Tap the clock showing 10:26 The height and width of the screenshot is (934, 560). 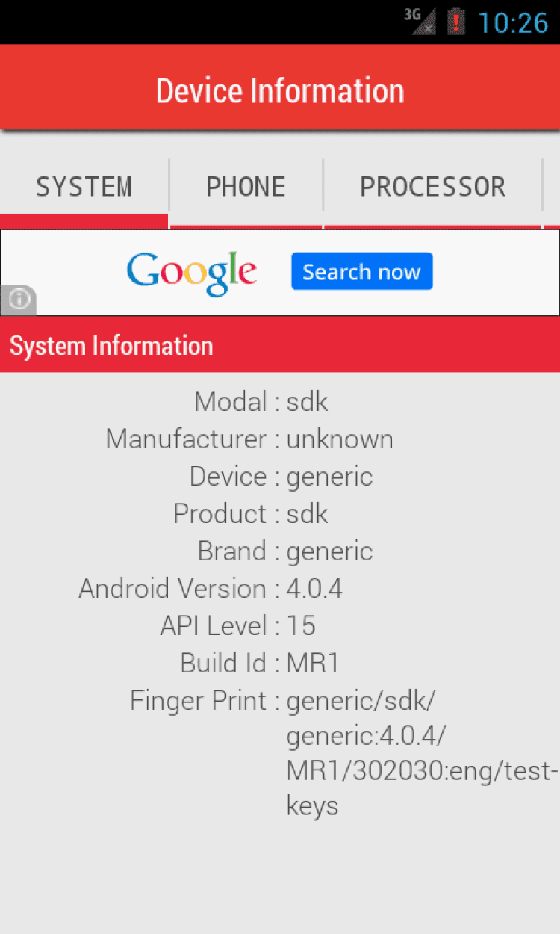(x=513, y=22)
